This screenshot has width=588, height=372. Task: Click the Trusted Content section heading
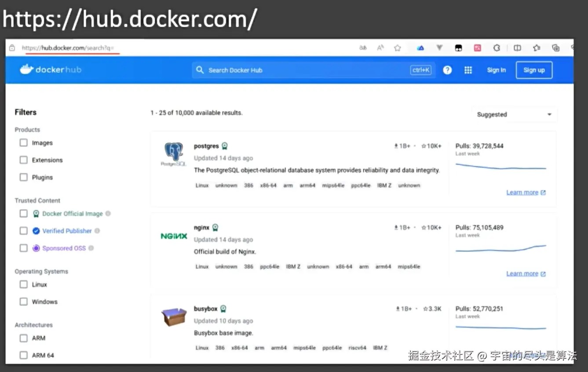[37, 201]
